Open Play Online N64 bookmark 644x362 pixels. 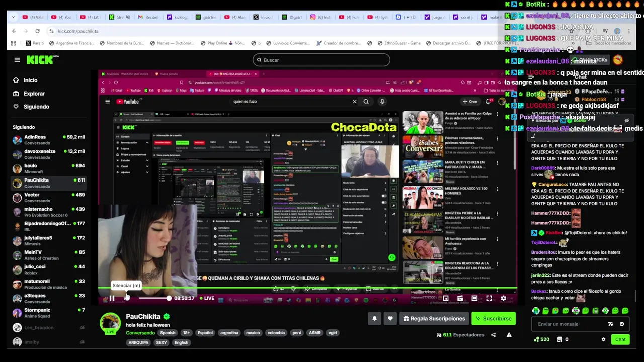click(x=222, y=43)
